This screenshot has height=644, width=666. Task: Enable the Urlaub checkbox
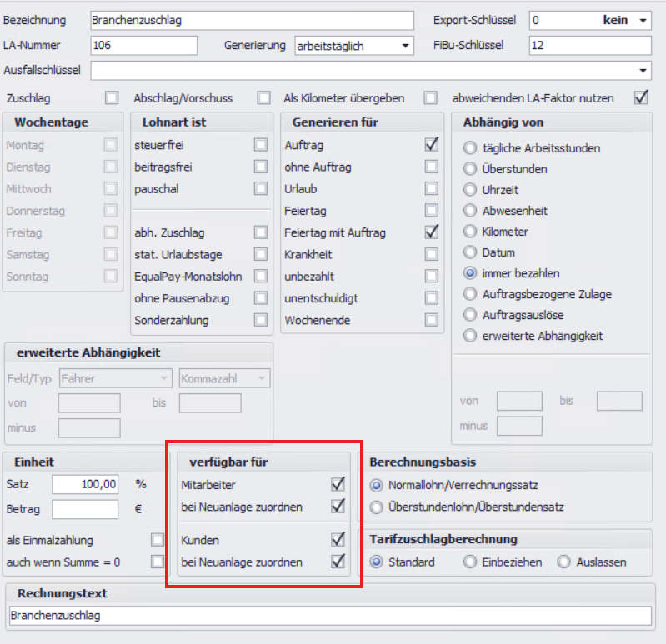point(431,189)
